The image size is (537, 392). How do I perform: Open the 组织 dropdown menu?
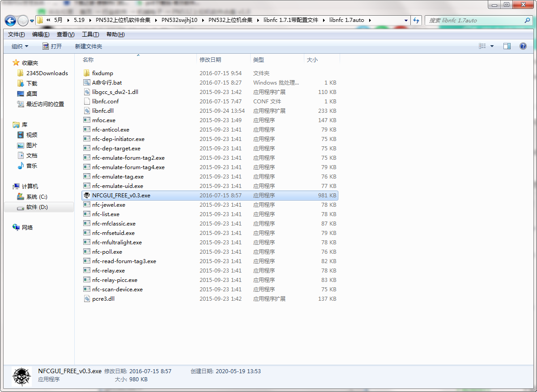[20, 46]
